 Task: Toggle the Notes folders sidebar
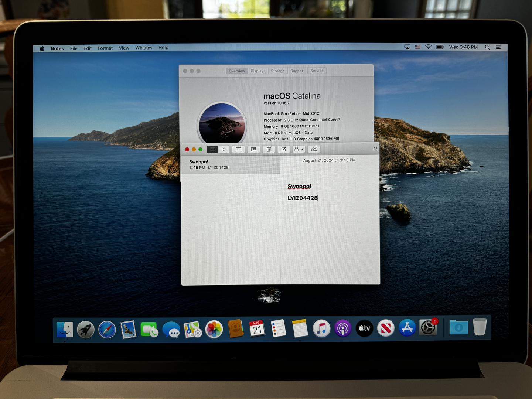click(239, 149)
